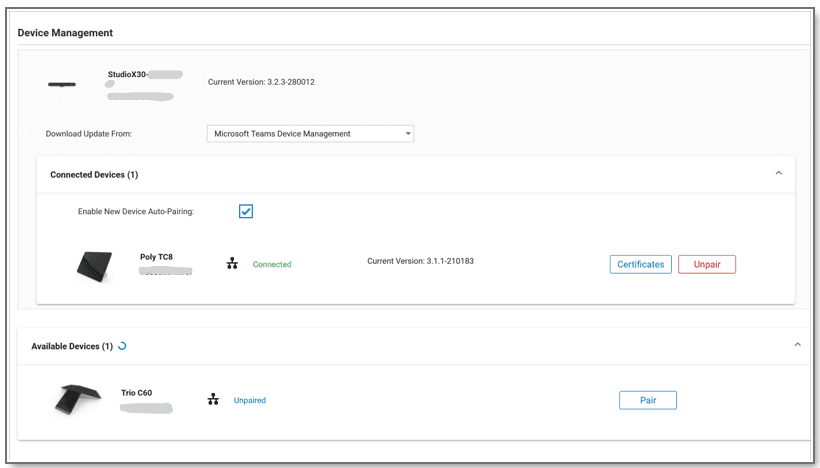The width and height of the screenshot is (820, 468).
Task: Click the Poly TC8 device image
Action: [95, 266]
